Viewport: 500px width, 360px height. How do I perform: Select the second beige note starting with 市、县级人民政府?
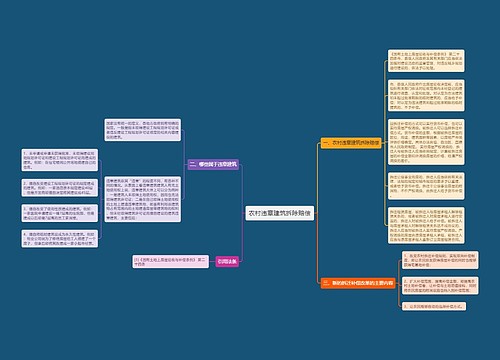click(426, 95)
